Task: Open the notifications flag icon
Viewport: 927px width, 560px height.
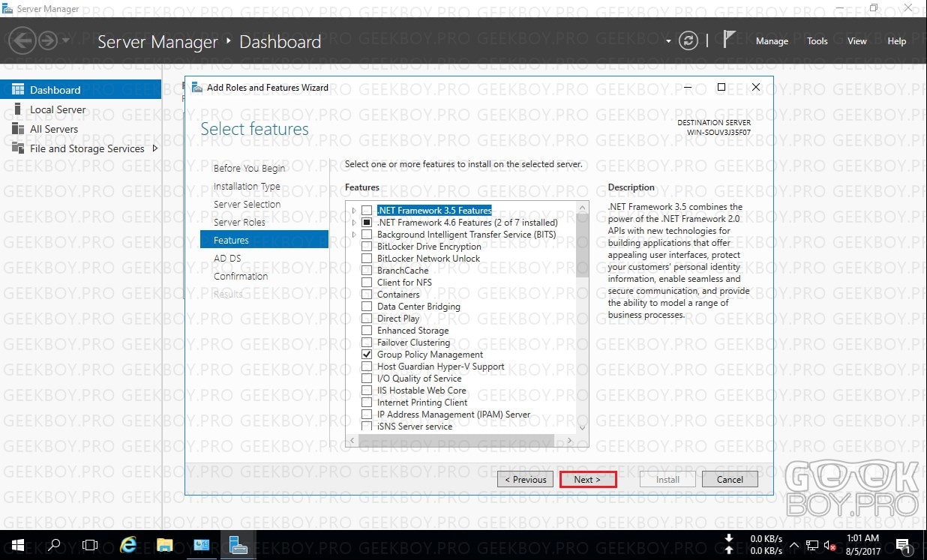Action: (x=729, y=40)
